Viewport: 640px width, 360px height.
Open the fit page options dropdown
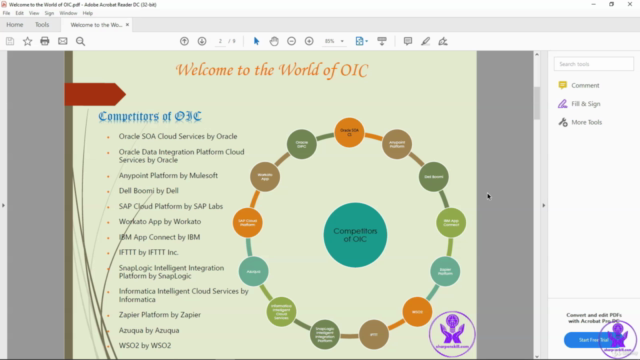click(x=362, y=41)
